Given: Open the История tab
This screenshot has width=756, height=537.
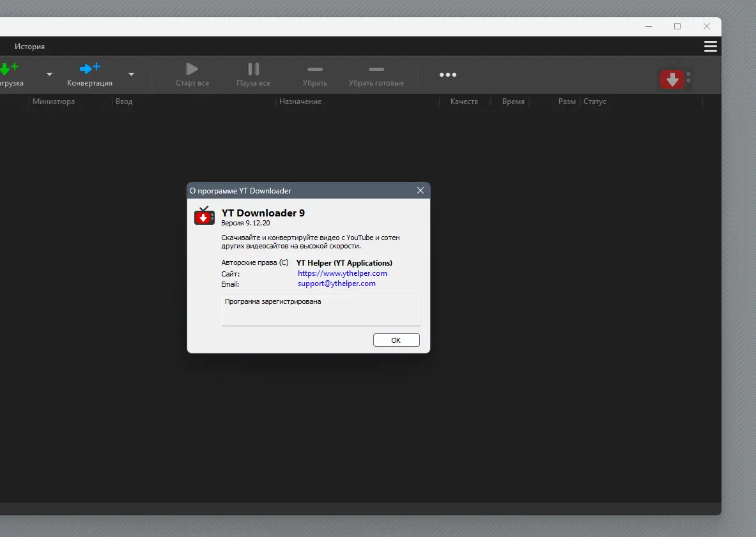Looking at the screenshot, I should click(29, 46).
